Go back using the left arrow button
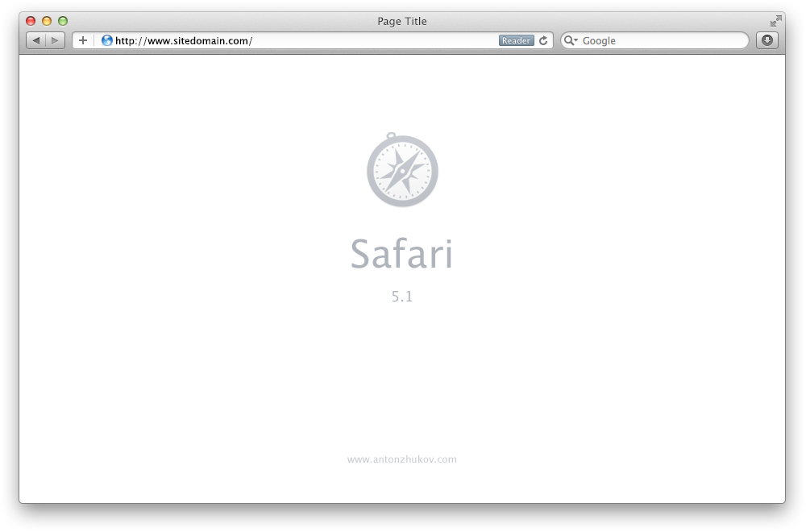 point(36,40)
